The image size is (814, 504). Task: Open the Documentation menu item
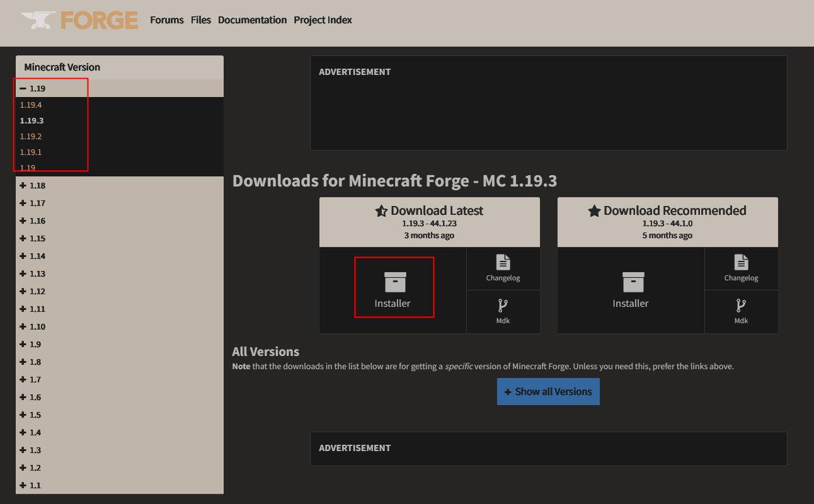pos(253,20)
